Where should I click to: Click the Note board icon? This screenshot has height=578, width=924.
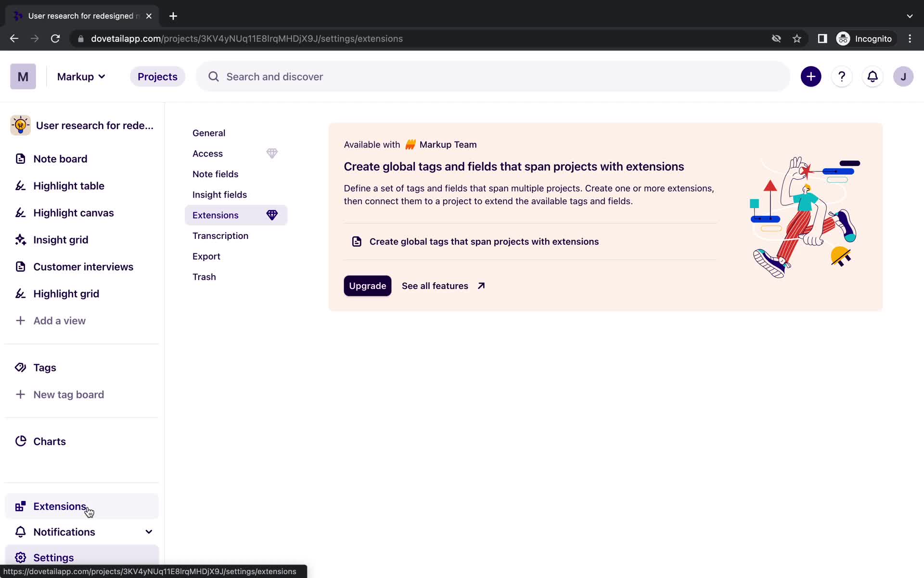coord(20,158)
